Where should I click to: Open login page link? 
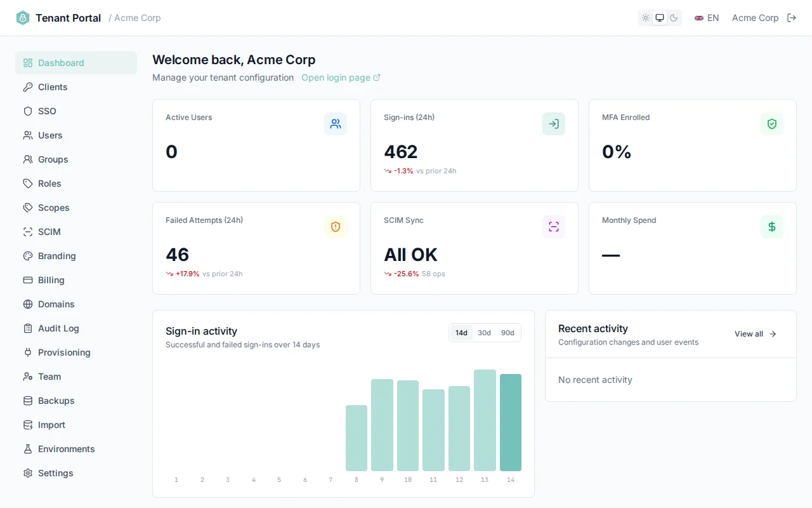pyautogui.click(x=341, y=77)
